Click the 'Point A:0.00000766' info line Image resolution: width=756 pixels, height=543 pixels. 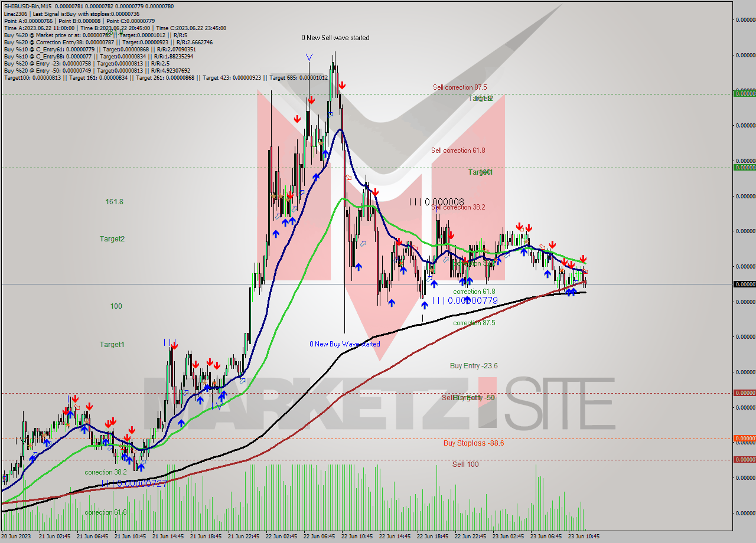click(x=79, y=21)
